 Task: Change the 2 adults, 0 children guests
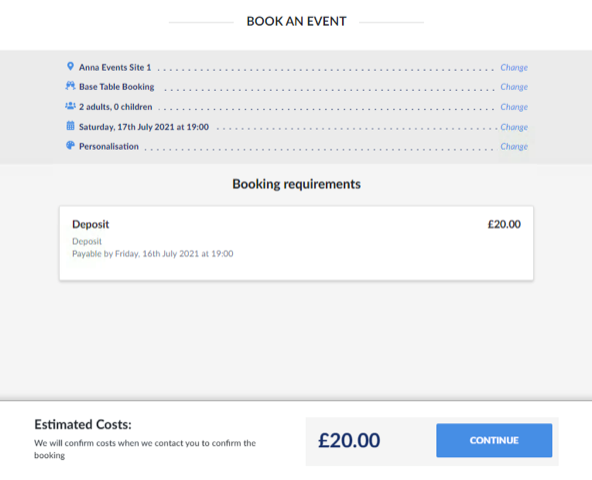pos(514,107)
